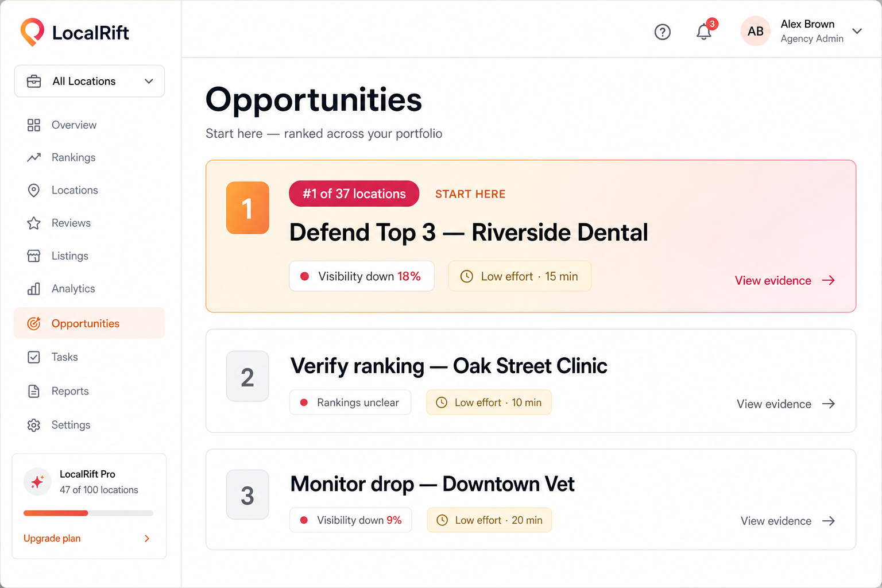Click the Agency Admin role text

pyautogui.click(x=812, y=38)
